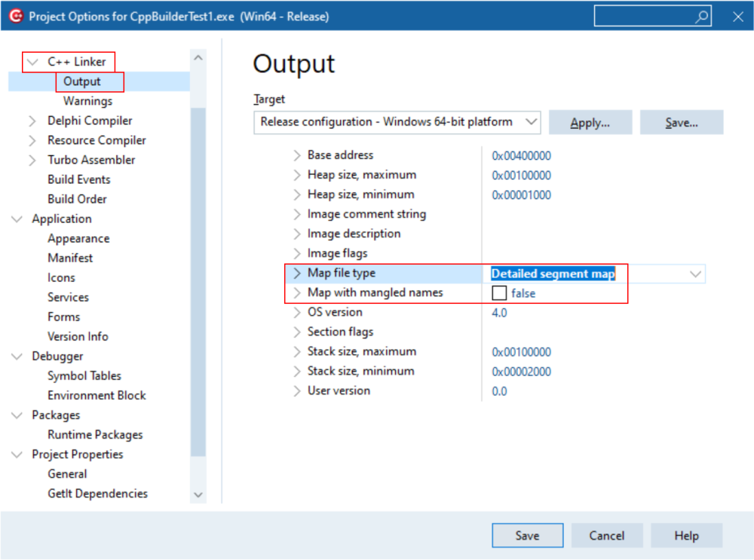Click the options tree scrollbar thumb
The height and width of the screenshot is (560, 754).
pos(198,282)
